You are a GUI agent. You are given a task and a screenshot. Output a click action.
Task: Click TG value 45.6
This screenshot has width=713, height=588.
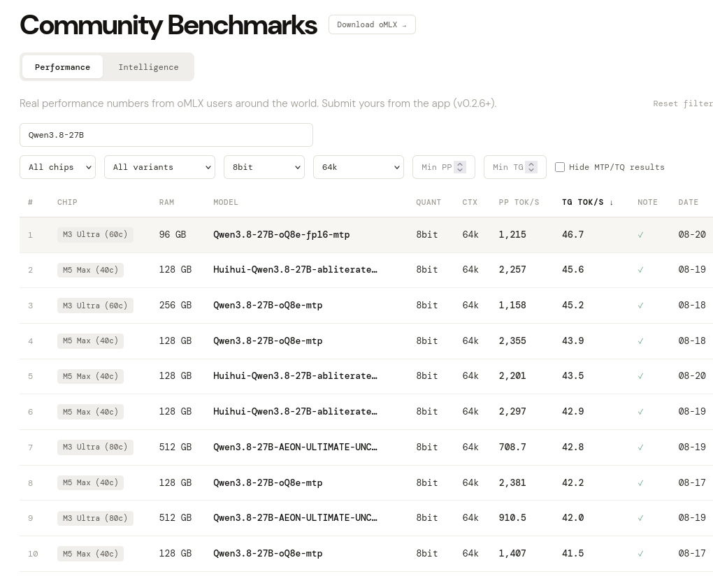573,270
